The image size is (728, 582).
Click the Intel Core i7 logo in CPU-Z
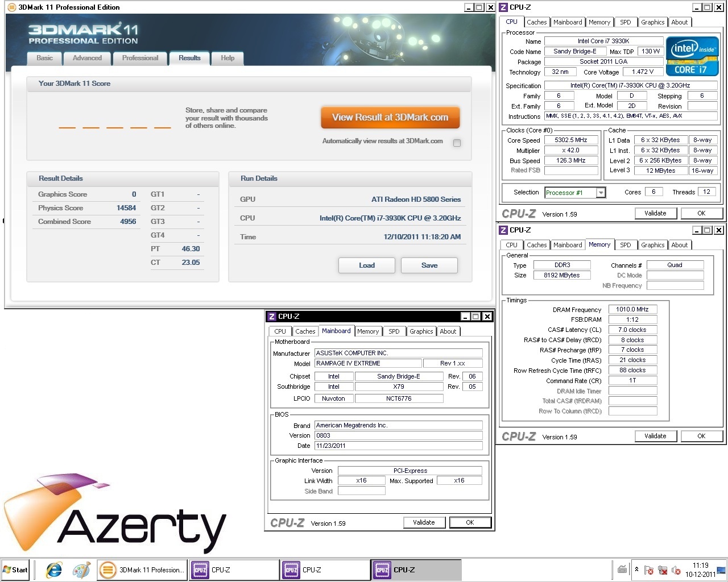pos(692,56)
